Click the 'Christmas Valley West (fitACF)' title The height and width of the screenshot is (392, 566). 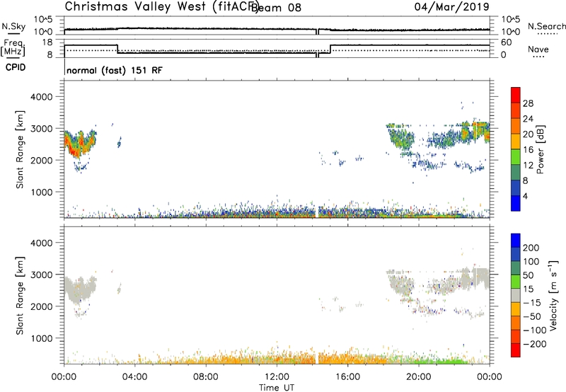tap(161, 6)
